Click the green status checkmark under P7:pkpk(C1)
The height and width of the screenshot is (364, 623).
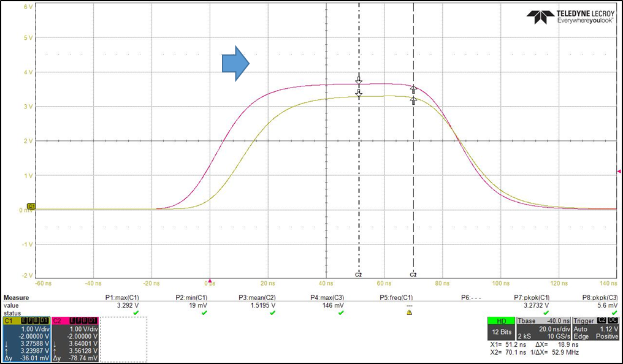click(546, 313)
